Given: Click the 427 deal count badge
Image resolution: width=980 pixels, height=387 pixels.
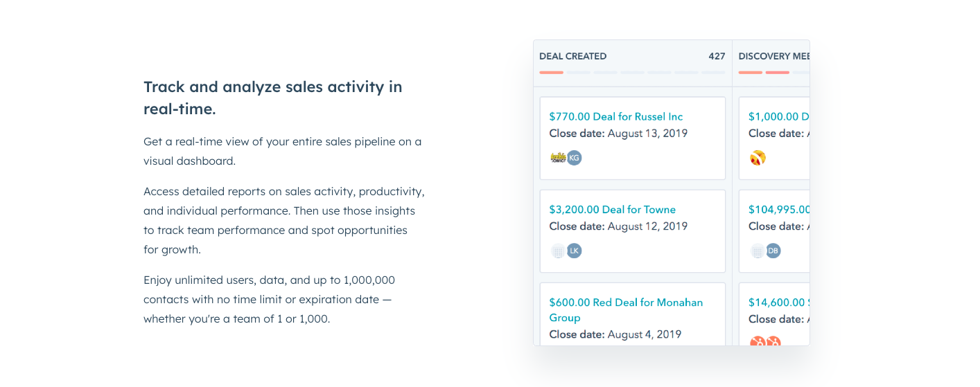Looking at the screenshot, I should 717,56.
